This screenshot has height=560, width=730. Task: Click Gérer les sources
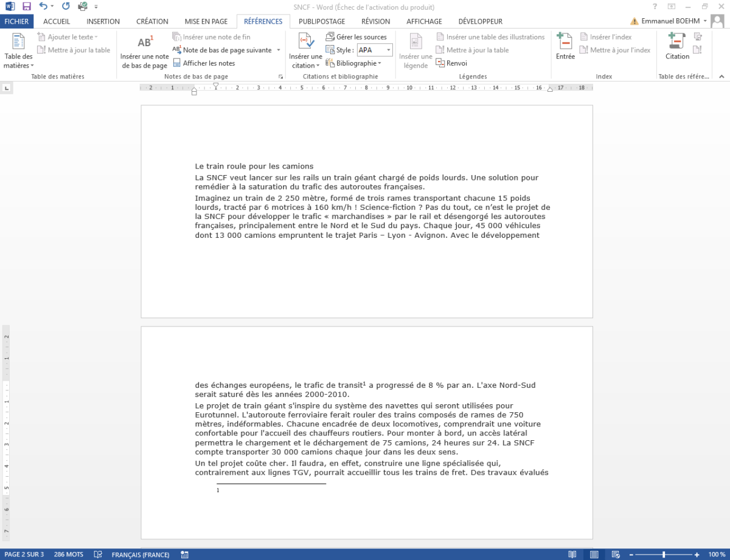pos(356,37)
